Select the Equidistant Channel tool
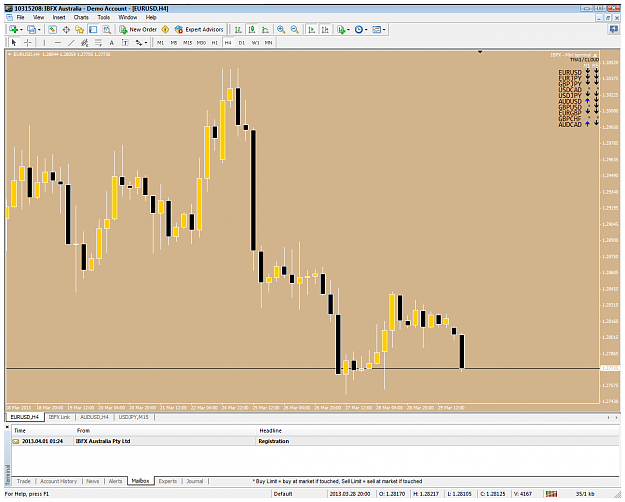This screenshot has height=502, width=625. pos(85,42)
